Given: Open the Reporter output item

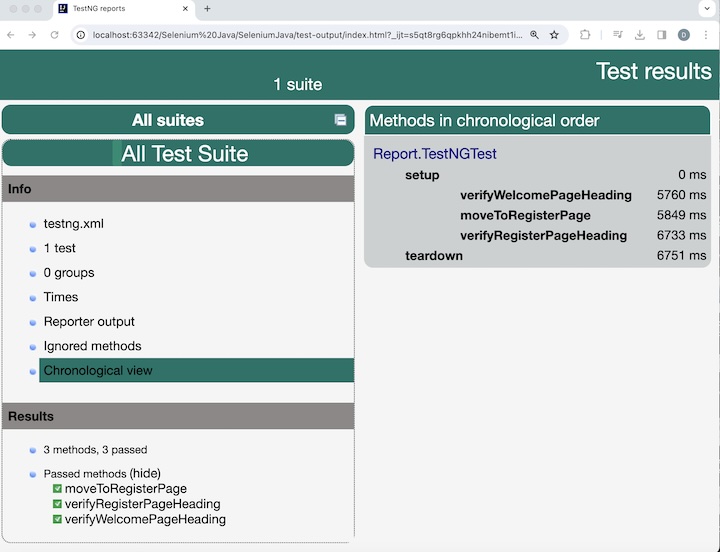Looking at the screenshot, I should tap(89, 321).
